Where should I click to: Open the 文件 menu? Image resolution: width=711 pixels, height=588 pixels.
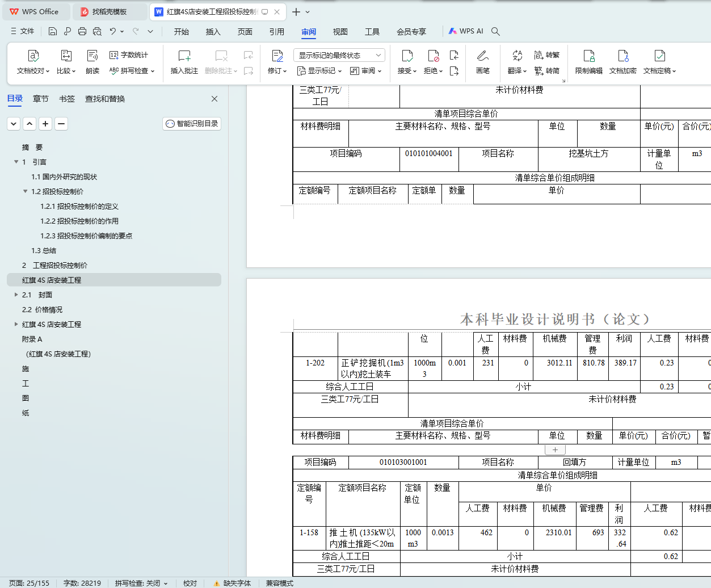coord(23,31)
